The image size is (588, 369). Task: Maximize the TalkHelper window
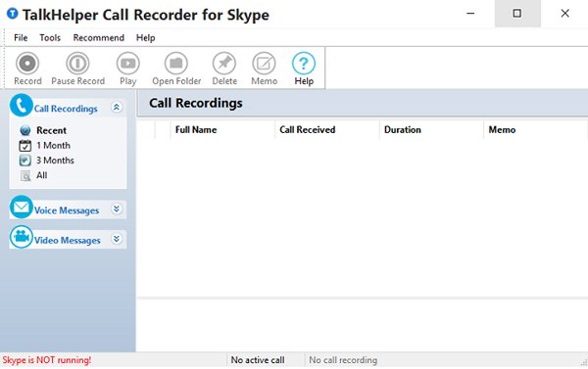tap(517, 14)
